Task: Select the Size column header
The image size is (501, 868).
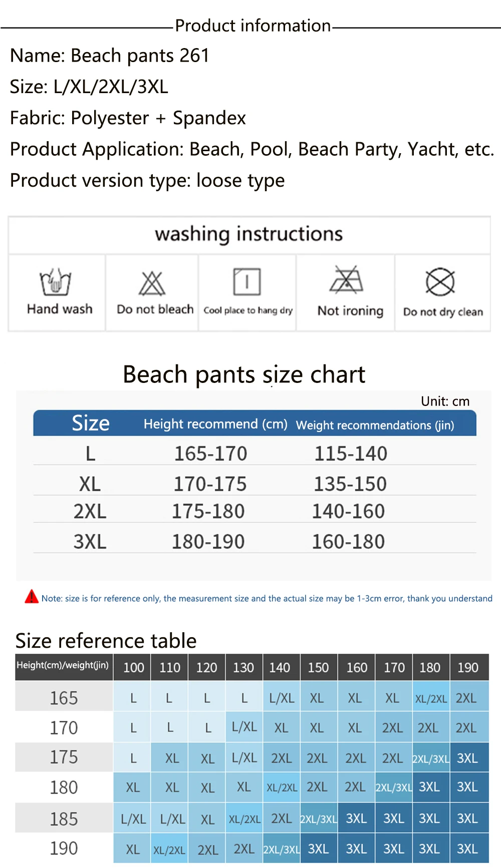Action: coord(91,423)
